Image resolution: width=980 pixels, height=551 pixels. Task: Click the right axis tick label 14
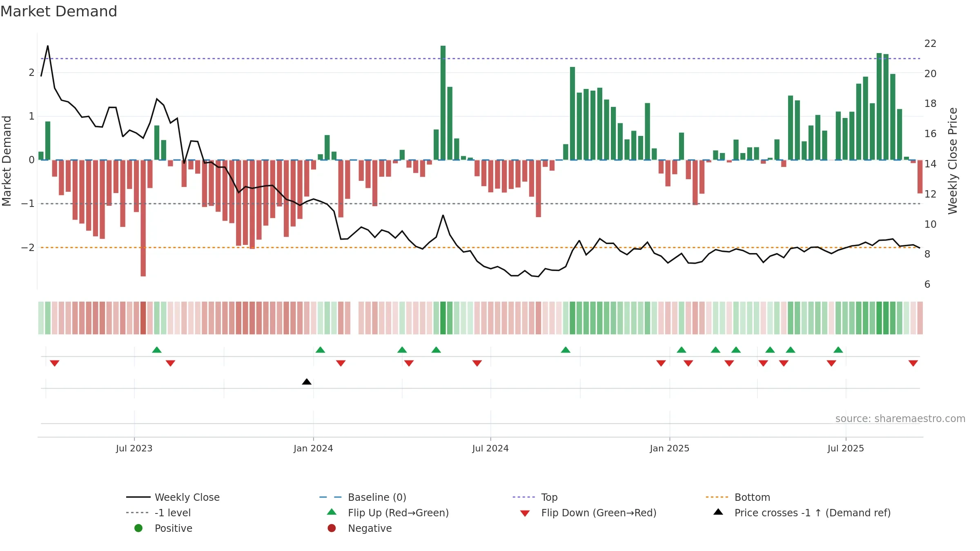(x=930, y=164)
